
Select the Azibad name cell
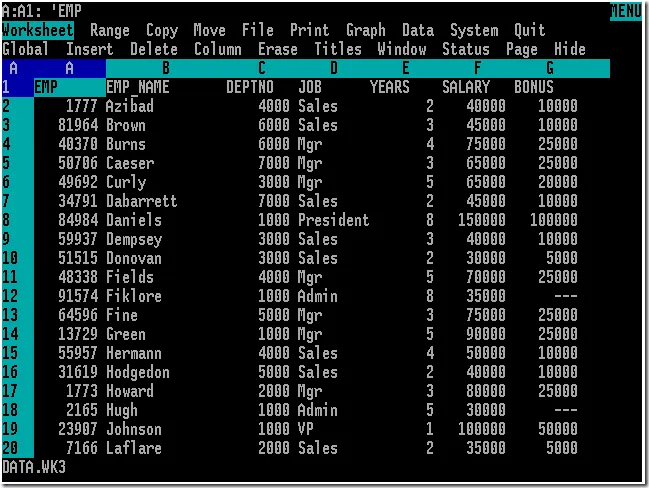[130, 106]
